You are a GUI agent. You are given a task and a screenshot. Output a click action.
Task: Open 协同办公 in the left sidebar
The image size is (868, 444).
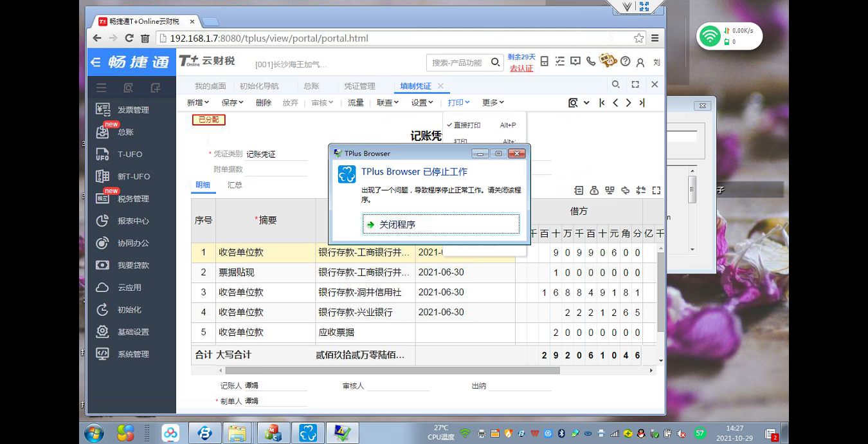pyautogui.click(x=132, y=243)
